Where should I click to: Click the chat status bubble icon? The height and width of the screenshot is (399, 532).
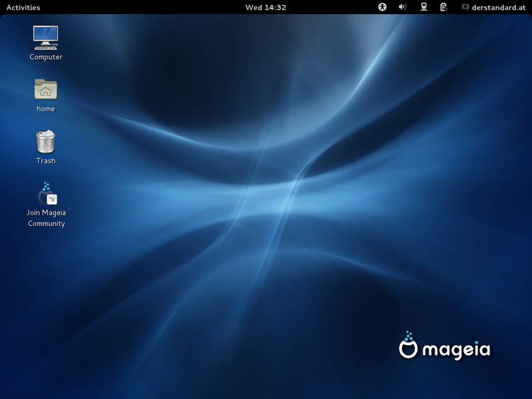point(465,7)
